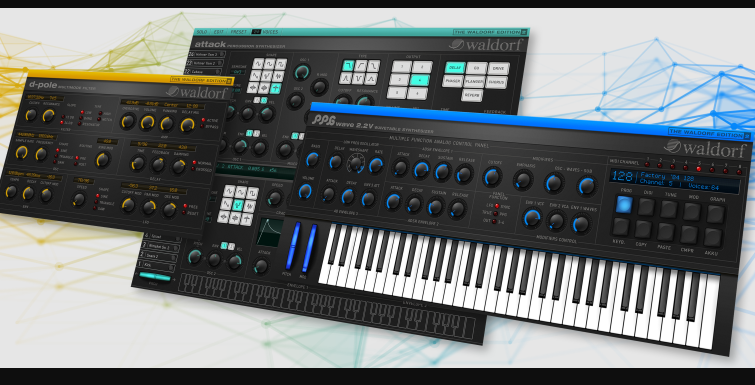Toggle the Bypass LED in D-Pole Amp section
This screenshot has width=755, height=385.
pos(203,127)
